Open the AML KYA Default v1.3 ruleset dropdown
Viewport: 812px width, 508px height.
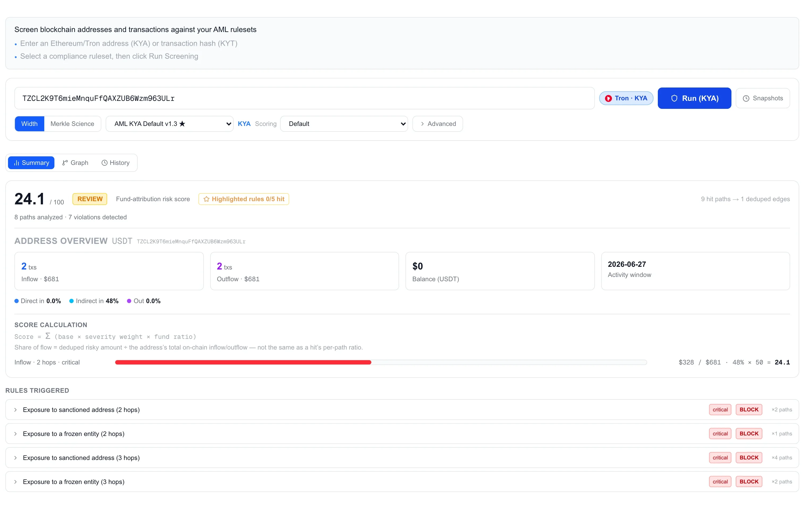pyautogui.click(x=169, y=124)
